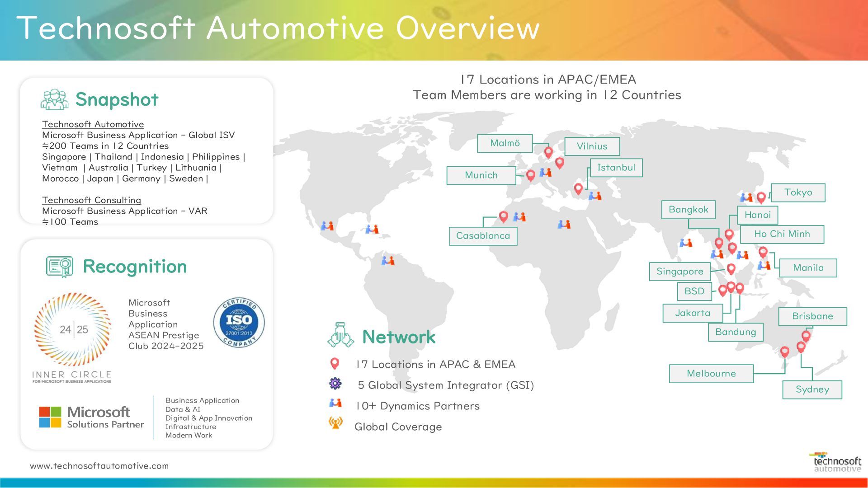Screen dimensions: 868x488
Task: Click the underlined Technosoft Automotive heading
Action: point(93,124)
